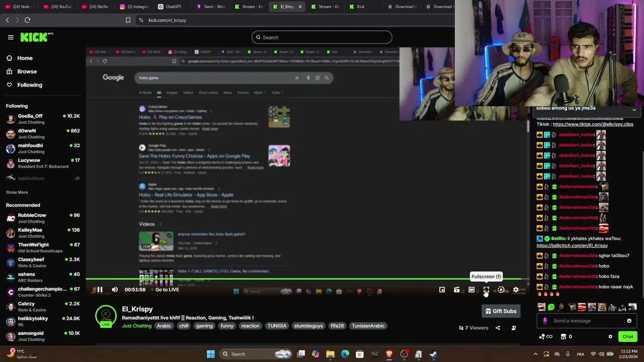Open the TikTok link in chat
Viewport: 644px width, 362px height.
593,124
